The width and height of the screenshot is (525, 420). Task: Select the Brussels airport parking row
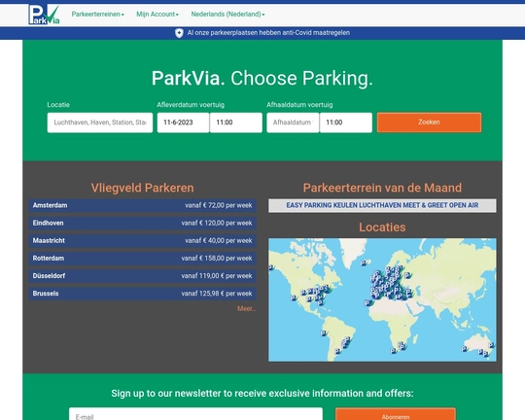coord(143,294)
